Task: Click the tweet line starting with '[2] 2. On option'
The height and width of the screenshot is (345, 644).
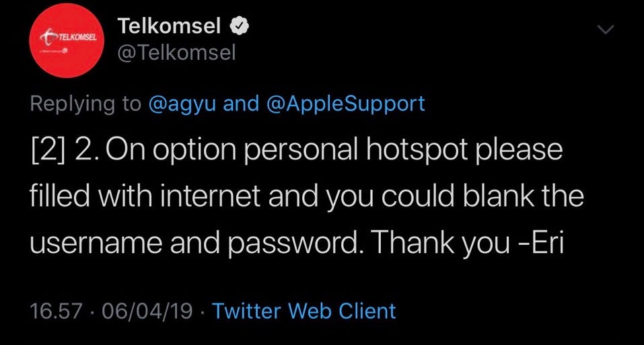Action: [x=296, y=150]
